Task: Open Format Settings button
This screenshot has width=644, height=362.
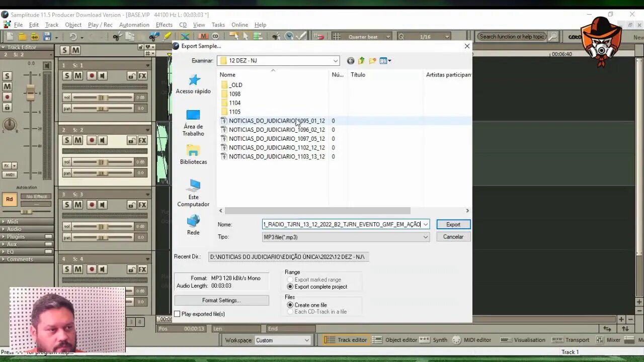Action: (x=221, y=300)
